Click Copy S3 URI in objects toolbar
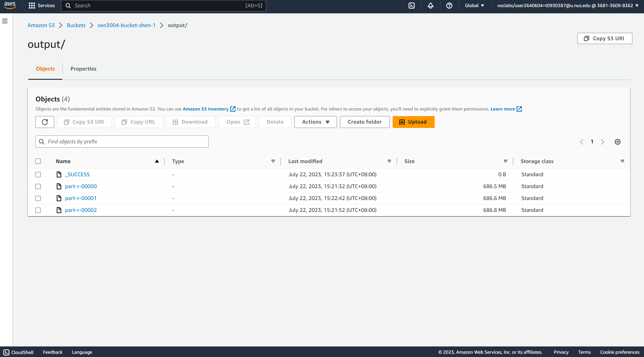 point(85,122)
